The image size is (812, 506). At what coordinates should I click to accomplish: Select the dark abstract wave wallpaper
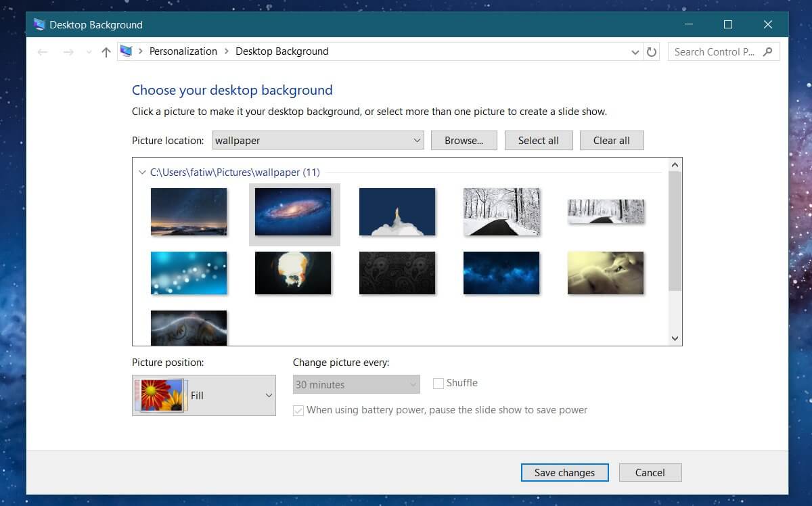point(189,328)
